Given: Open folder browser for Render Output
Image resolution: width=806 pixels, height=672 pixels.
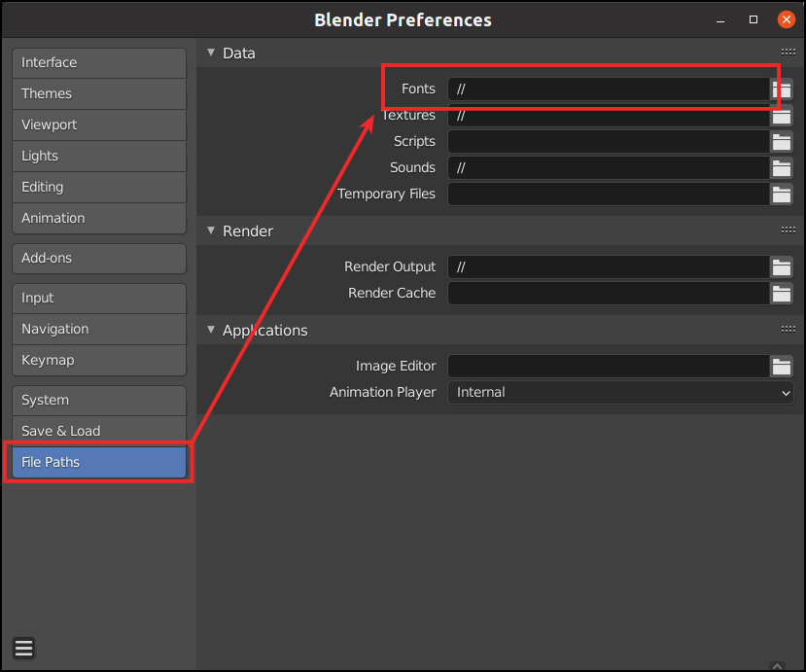Looking at the screenshot, I should point(782,267).
